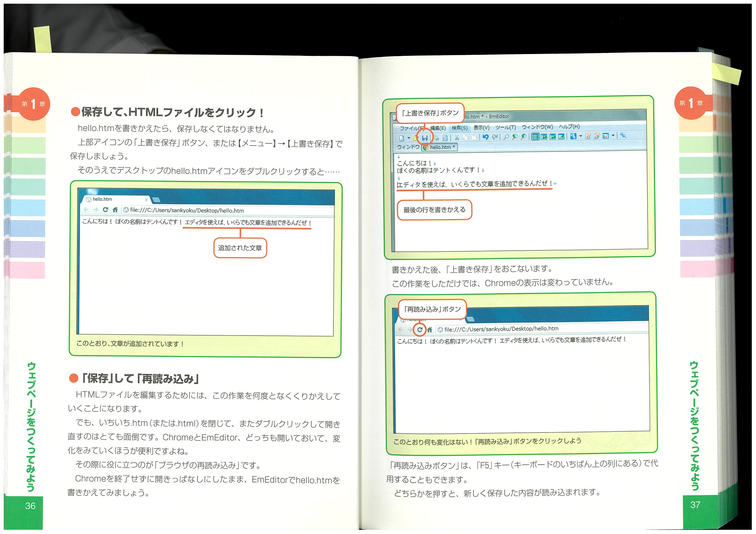The width and height of the screenshot is (756, 534).
Task: Click Home icon in page 37 Chrome window
Action: pos(429,329)
